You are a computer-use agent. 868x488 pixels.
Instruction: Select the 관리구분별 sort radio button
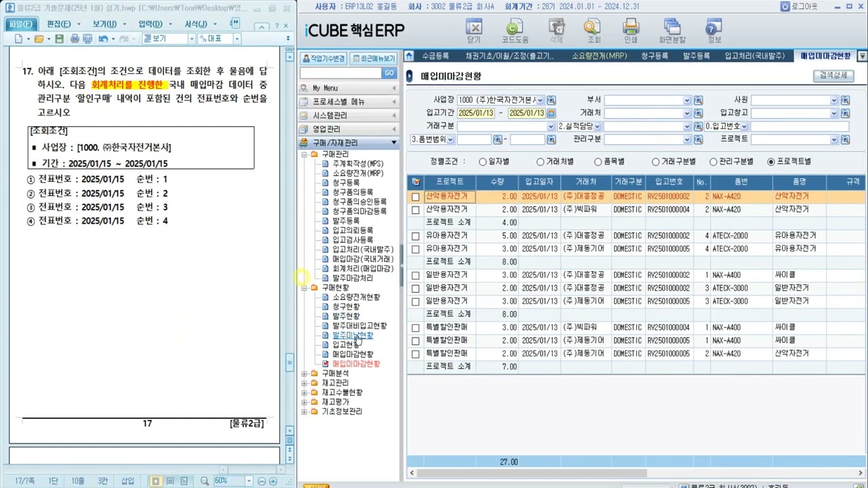tap(713, 162)
